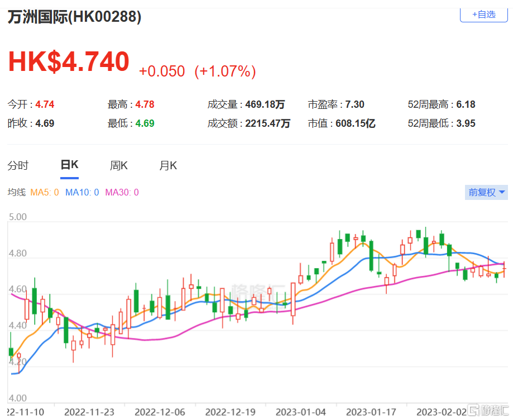The height and width of the screenshot is (420, 513).
Task: Click the 2023-02-02 date axis label
Action: [x=442, y=412]
